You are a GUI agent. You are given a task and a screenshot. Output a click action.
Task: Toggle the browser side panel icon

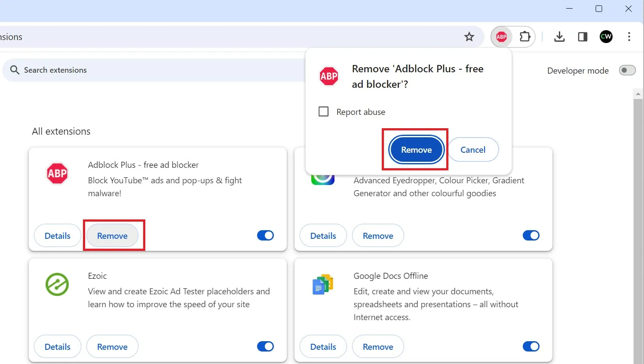tap(583, 37)
